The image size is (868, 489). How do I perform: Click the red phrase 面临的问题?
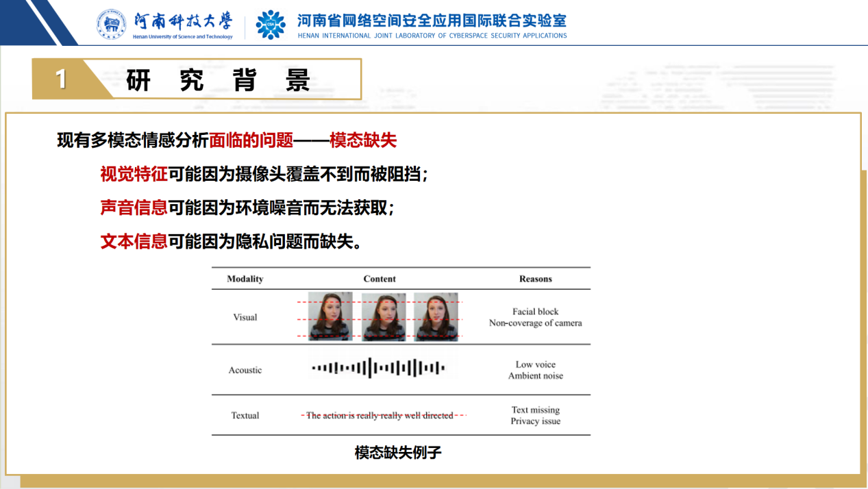(251, 140)
